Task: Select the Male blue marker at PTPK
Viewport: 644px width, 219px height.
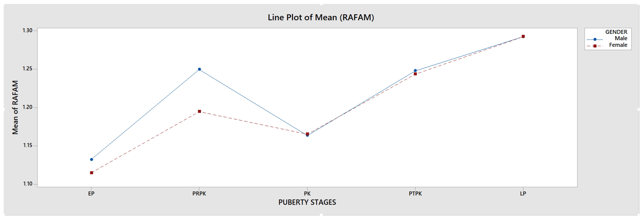Action: [415, 70]
